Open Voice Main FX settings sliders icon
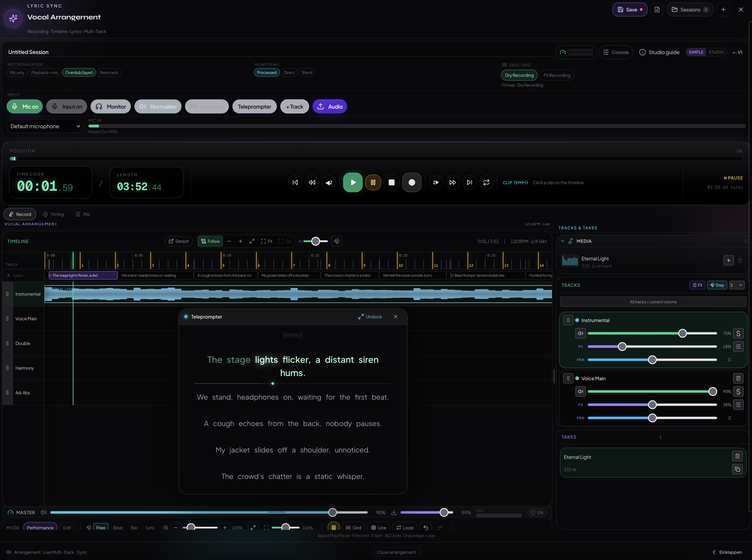Screen dimensions: 752x560 tap(738, 405)
